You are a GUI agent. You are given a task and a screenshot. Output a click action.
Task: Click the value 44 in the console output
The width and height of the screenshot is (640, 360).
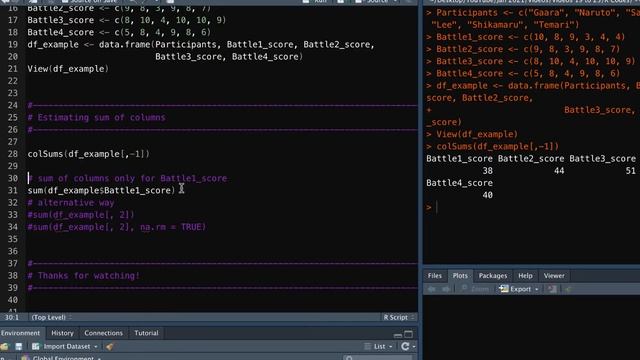[x=559, y=171]
